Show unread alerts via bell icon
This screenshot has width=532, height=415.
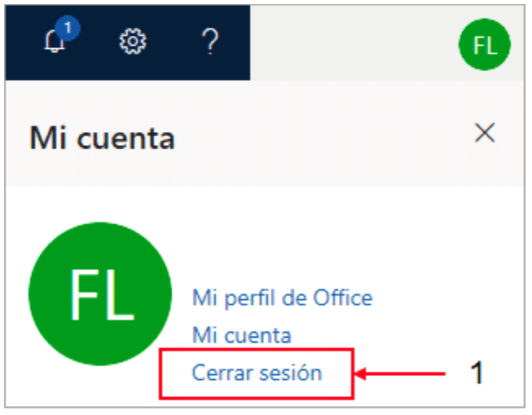point(55,41)
